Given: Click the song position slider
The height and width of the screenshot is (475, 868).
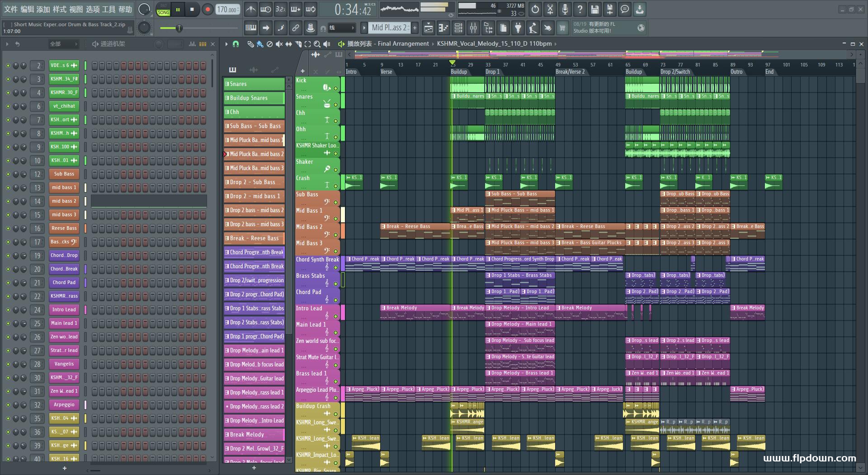Looking at the screenshot, I should 199,28.
